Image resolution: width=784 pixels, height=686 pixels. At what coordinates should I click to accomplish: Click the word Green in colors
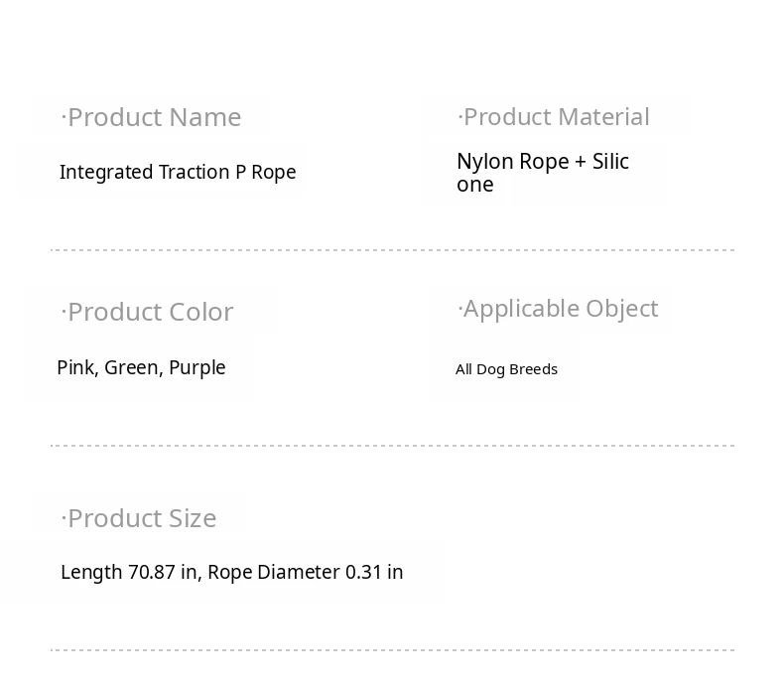point(131,368)
